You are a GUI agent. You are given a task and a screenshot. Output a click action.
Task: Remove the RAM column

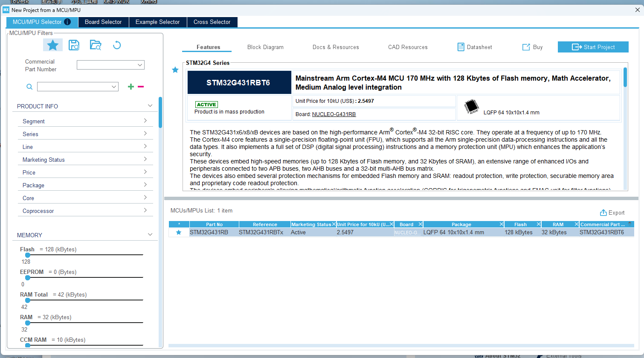[x=577, y=224]
